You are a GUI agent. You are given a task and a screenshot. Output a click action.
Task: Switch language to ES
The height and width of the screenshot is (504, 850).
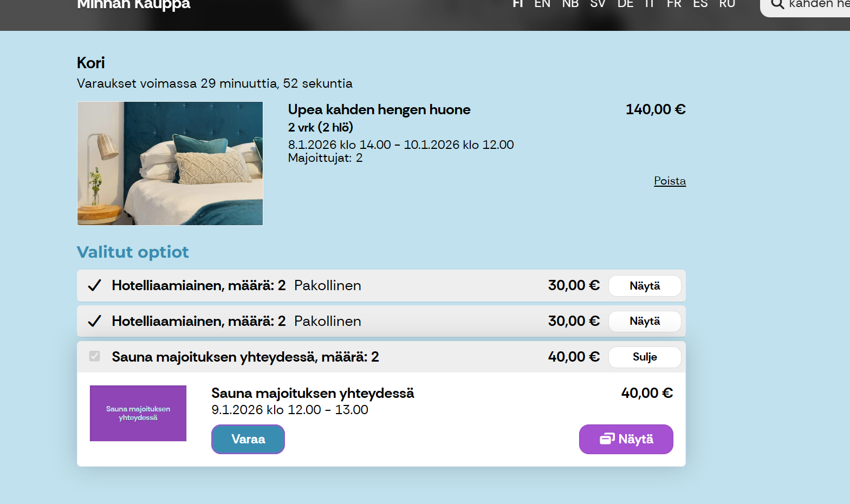[700, 4]
